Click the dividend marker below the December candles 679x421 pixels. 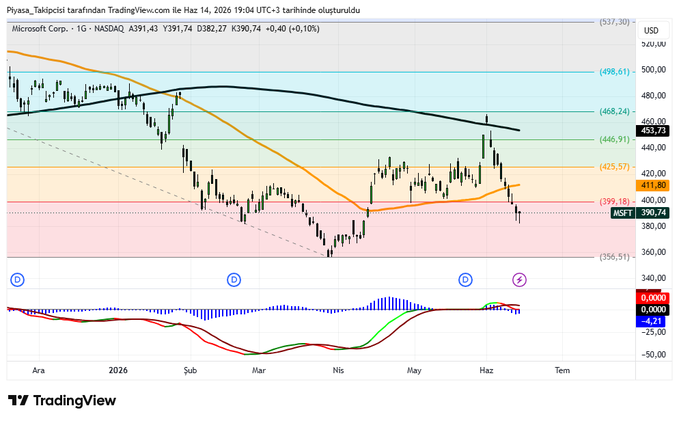click(x=17, y=280)
